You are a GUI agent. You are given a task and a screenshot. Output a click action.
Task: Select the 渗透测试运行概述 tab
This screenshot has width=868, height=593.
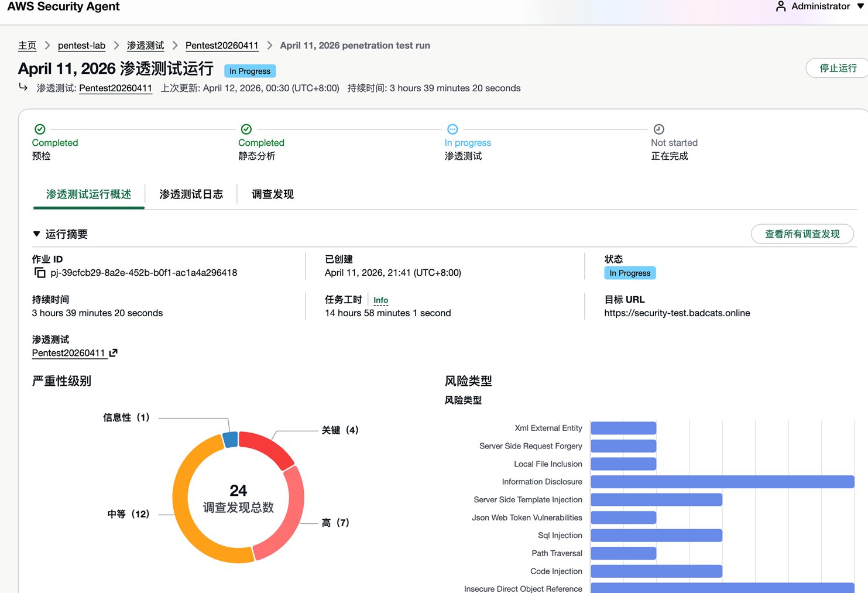(88, 194)
